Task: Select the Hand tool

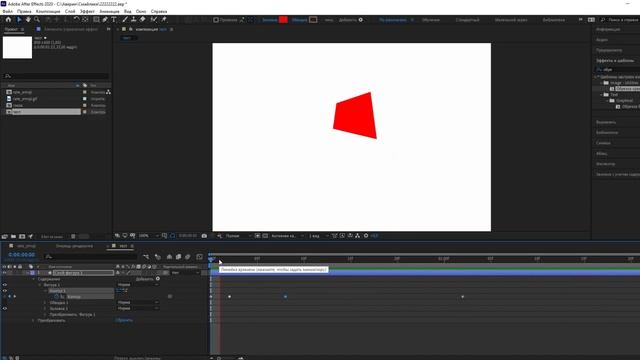Action: 28,20
